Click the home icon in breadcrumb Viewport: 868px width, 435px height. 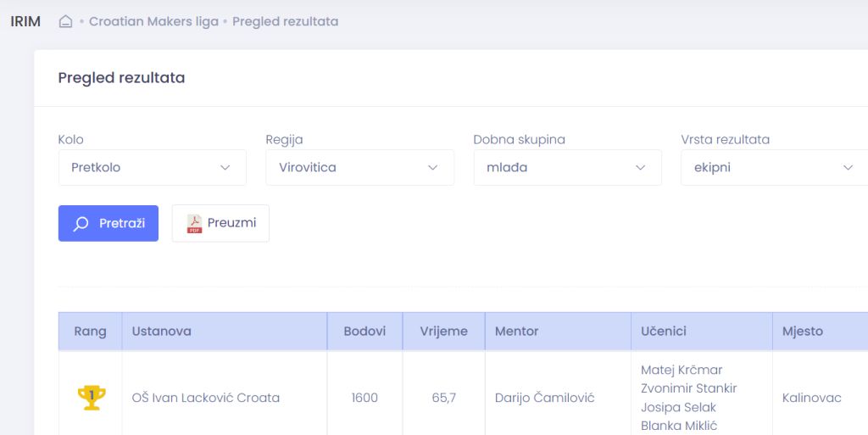(65, 21)
